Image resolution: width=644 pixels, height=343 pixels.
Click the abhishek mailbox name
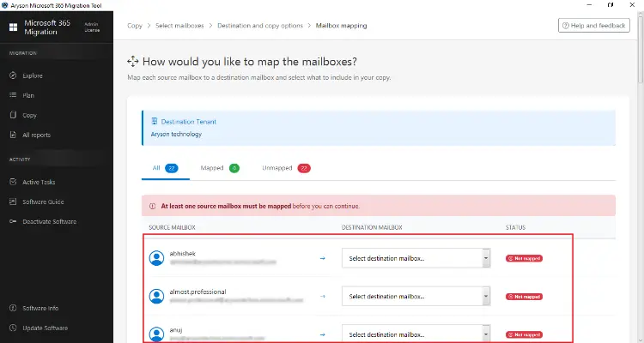pyautogui.click(x=182, y=254)
